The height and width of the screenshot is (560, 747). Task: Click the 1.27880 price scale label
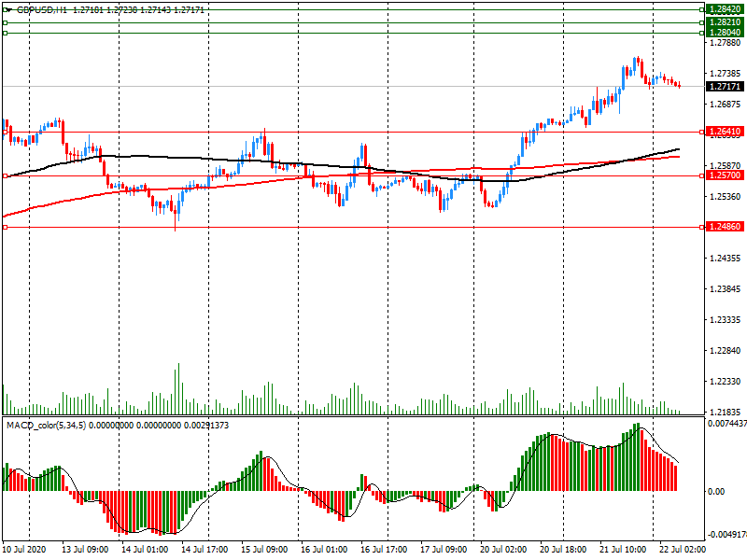point(725,43)
